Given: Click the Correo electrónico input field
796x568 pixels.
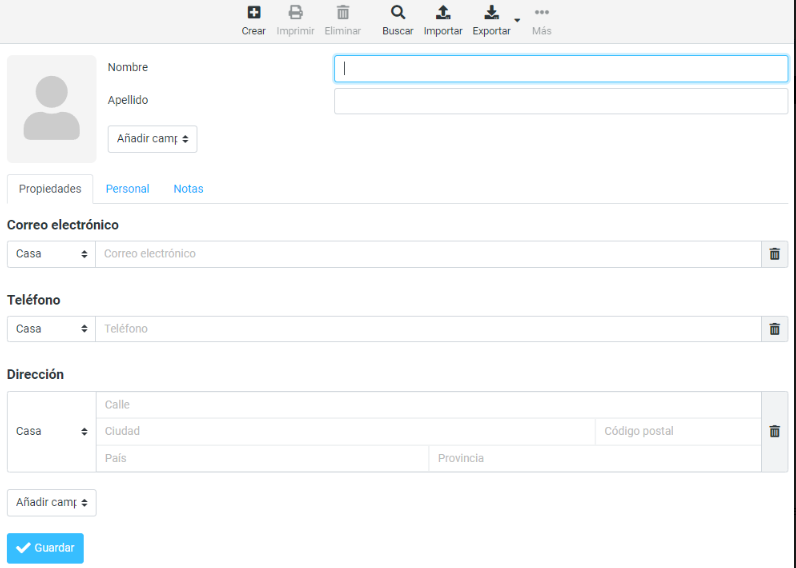Looking at the screenshot, I should click(428, 254).
